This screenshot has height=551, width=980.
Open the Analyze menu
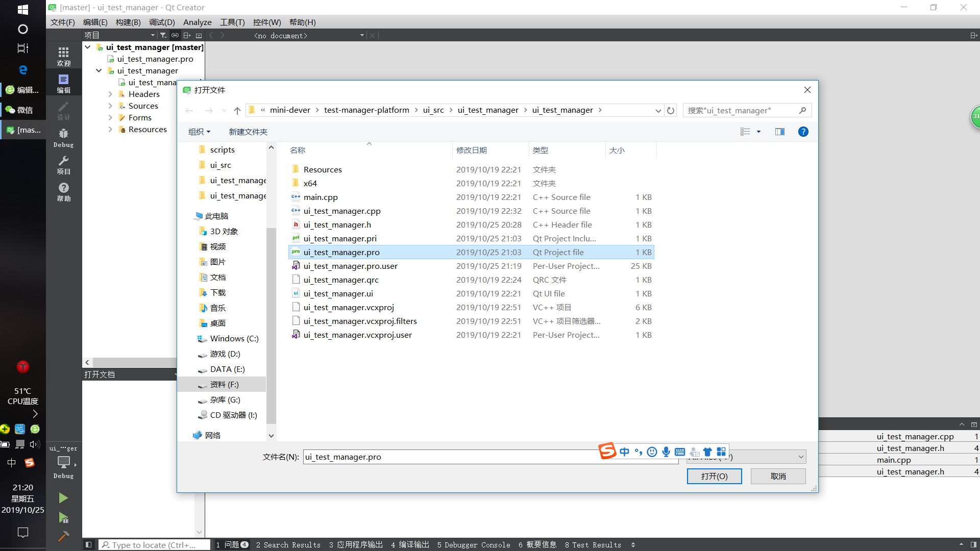(197, 22)
